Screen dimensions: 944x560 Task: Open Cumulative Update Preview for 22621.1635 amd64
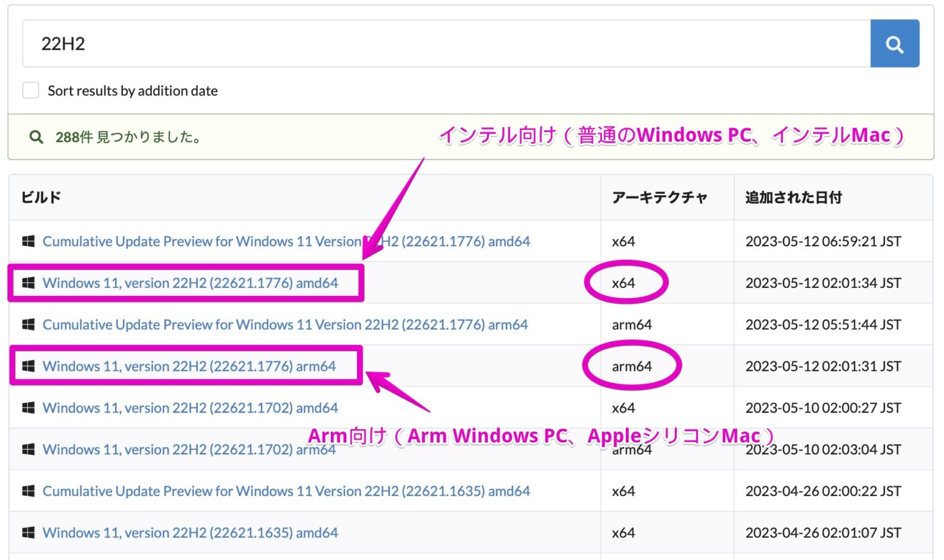tap(285, 491)
